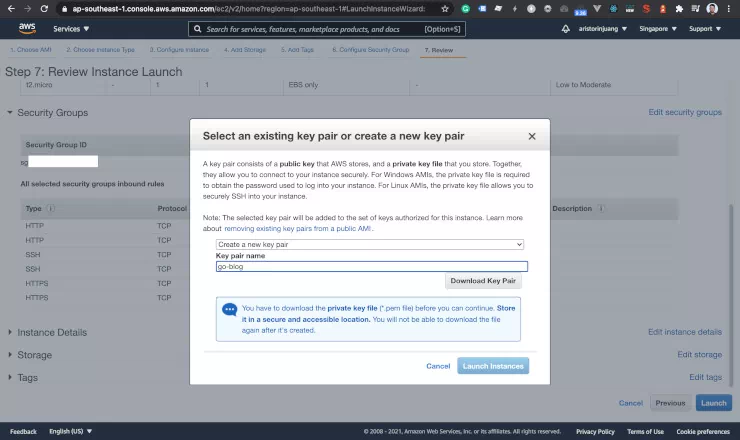Open the browser profile avatar

(712, 8)
